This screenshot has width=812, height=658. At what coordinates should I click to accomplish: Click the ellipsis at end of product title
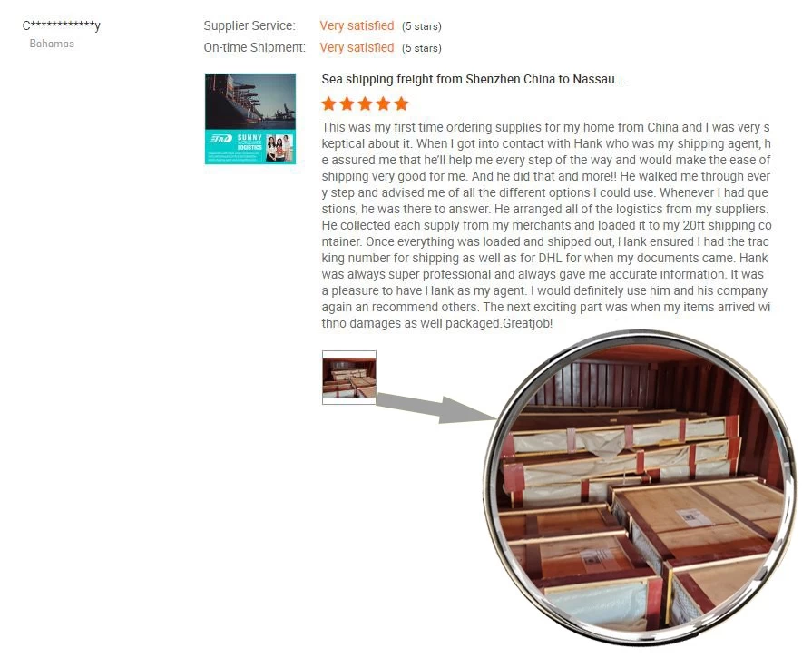622,80
